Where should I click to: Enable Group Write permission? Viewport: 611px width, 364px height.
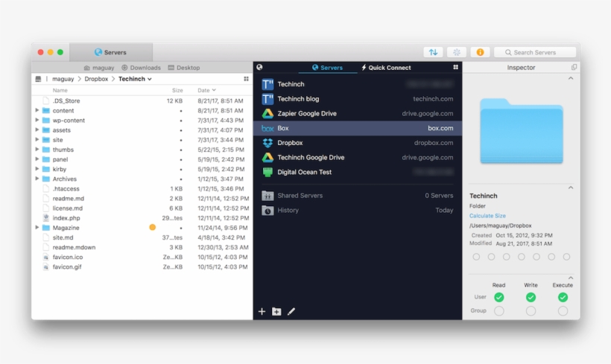coord(531,310)
